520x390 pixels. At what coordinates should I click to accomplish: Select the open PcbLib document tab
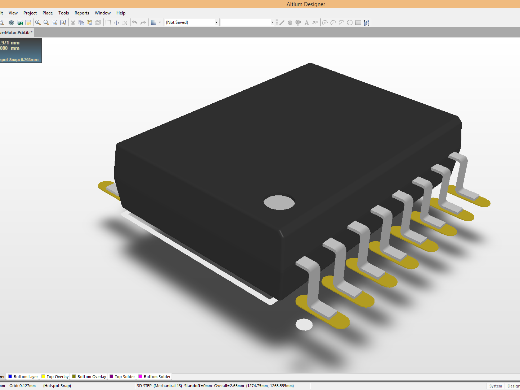[16, 32]
